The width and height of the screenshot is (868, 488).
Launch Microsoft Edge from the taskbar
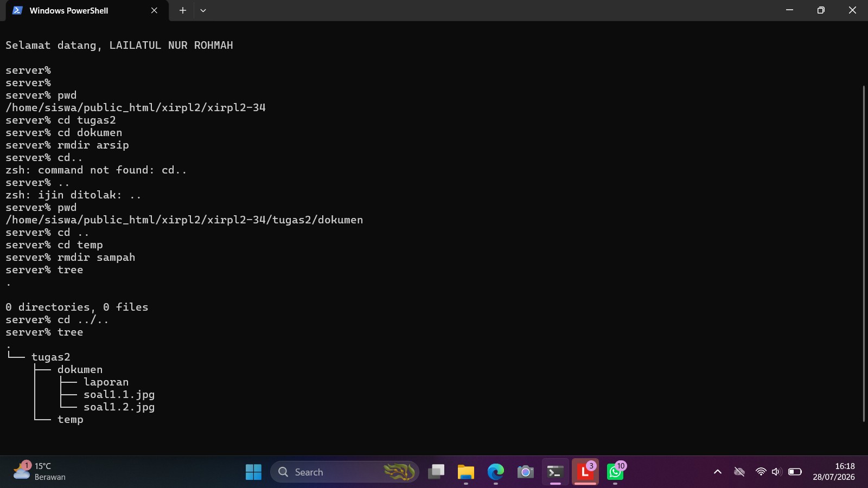coord(495,472)
